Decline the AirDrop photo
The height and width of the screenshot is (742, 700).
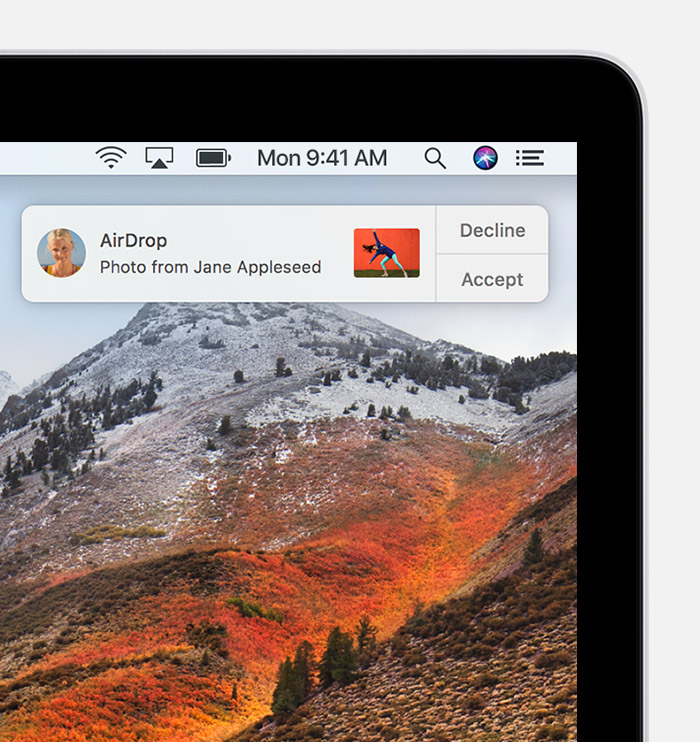pos(492,230)
